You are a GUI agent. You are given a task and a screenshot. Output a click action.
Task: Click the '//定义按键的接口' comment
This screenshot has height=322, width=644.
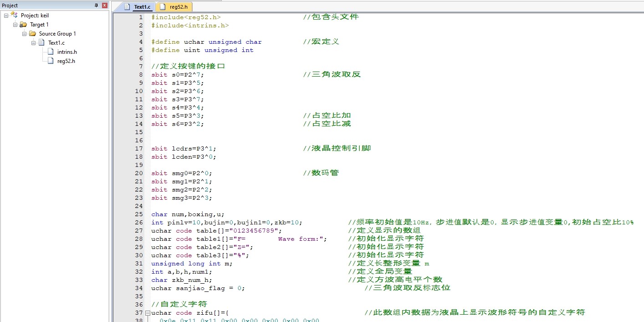(x=188, y=67)
